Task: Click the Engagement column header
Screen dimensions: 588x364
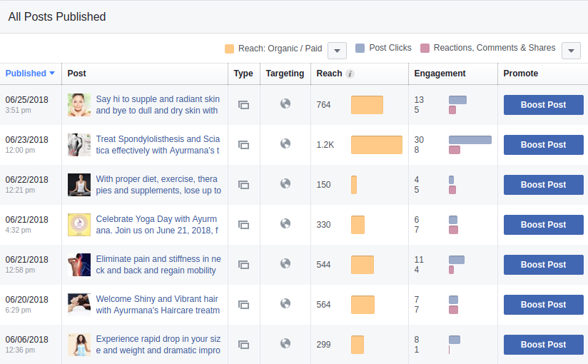Action: tap(440, 74)
